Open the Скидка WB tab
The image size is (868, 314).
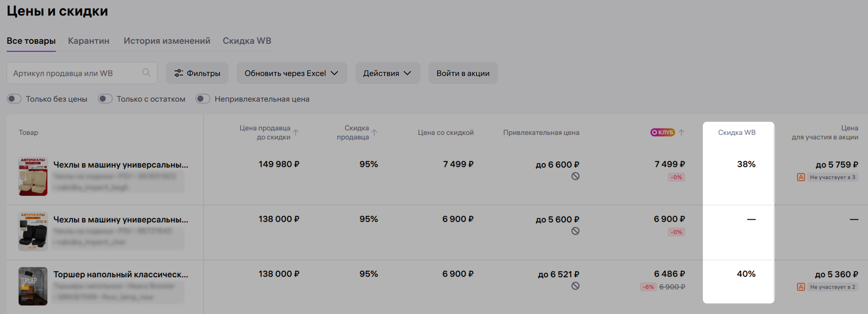247,41
